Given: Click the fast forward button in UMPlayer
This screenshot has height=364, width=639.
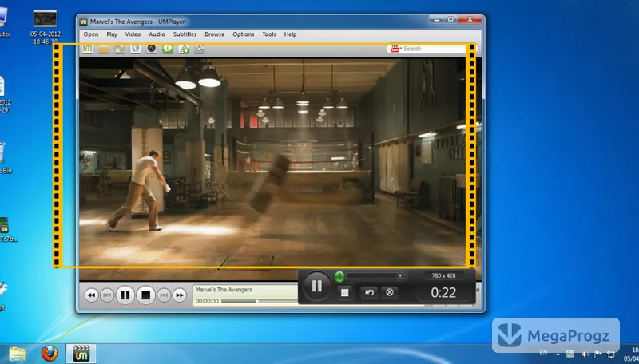Looking at the screenshot, I should pyautogui.click(x=180, y=295).
